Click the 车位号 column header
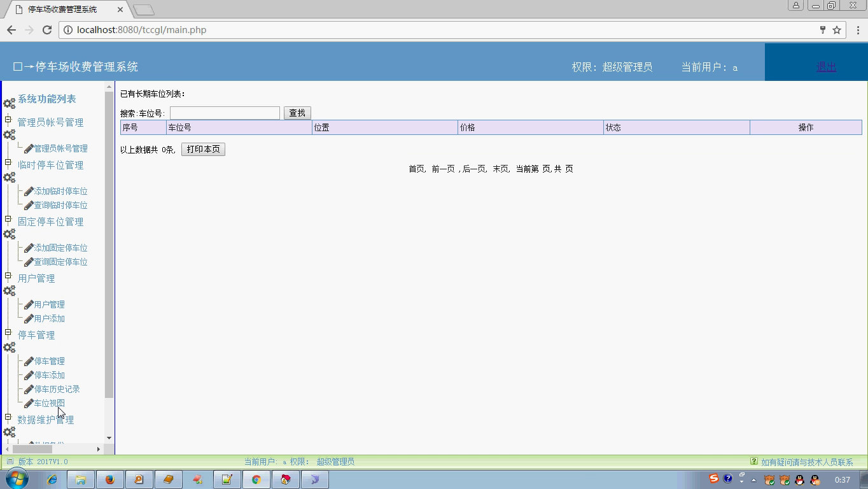This screenshot has height=489, width=868. (239, 127)
